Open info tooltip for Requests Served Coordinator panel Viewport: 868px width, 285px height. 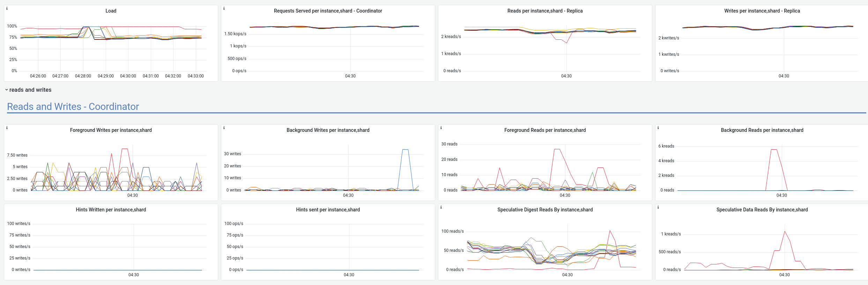[224, 8]
